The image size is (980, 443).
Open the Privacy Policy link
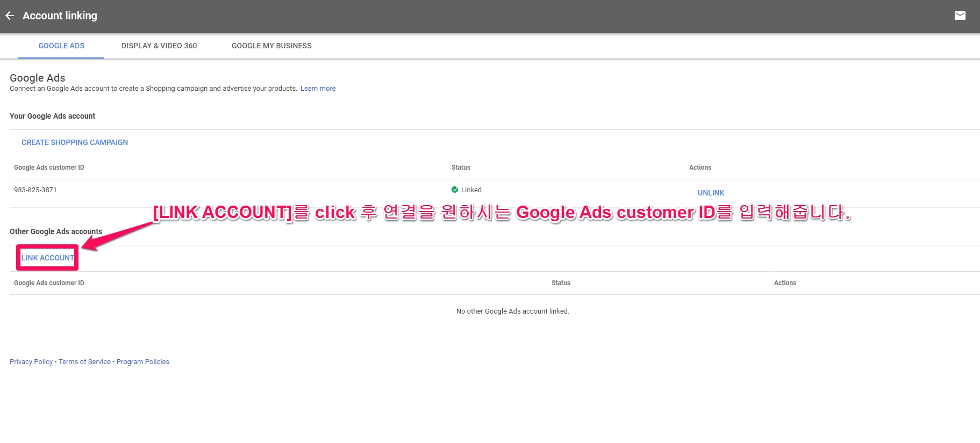coord(31,362)
